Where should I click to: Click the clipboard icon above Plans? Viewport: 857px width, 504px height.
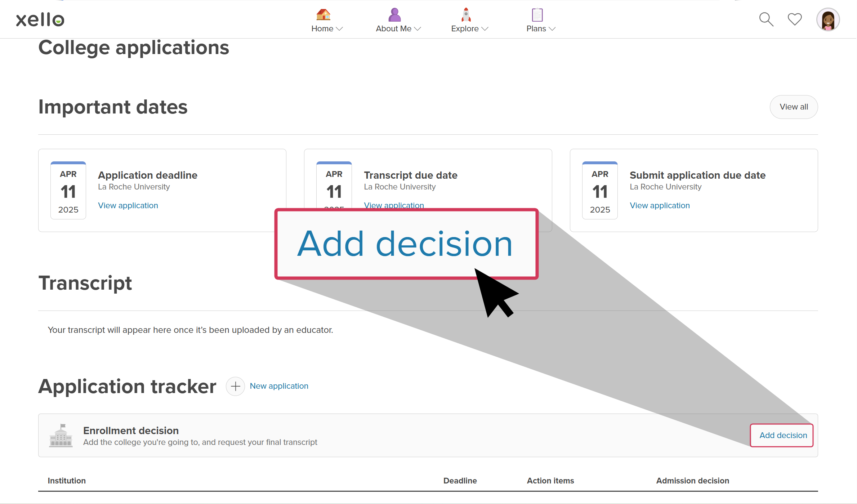tap(536, 15)
